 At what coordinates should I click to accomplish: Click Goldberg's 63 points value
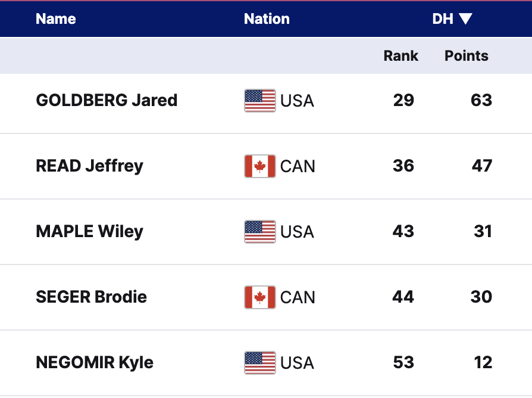(x=481, y=100)
